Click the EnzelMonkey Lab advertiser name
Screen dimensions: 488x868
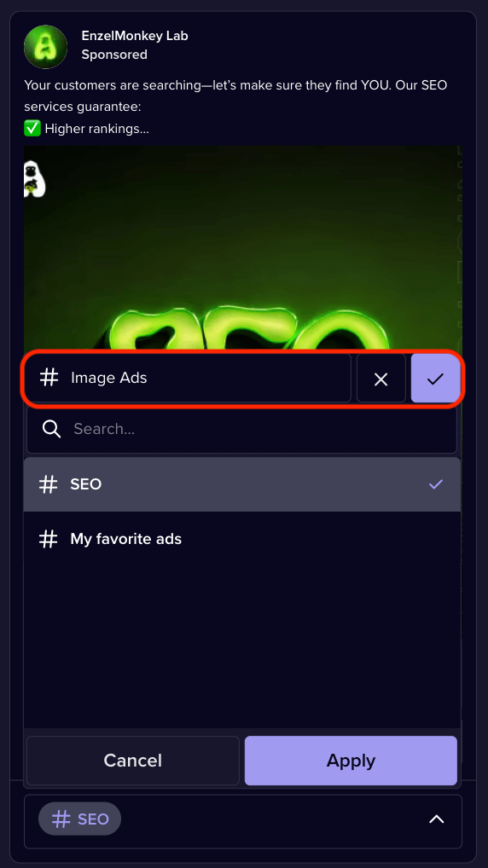tap(135, 36)
